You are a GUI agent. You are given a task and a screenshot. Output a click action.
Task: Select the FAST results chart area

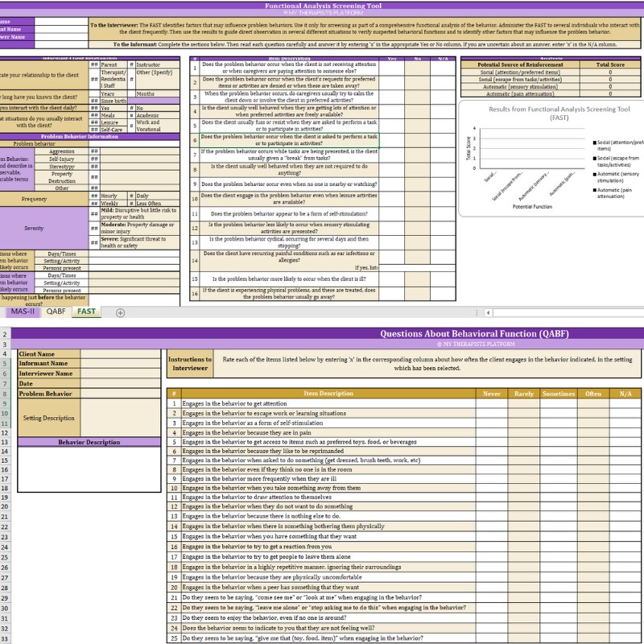[x=551, y=159]
